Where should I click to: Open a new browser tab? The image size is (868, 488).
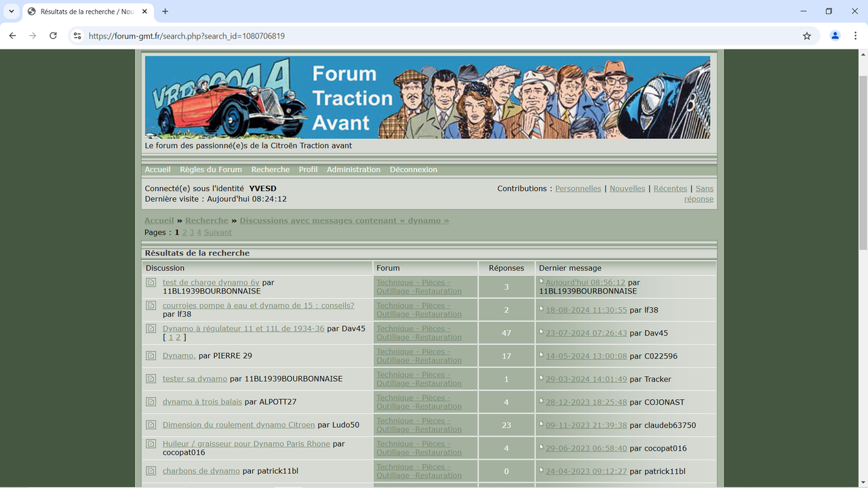pyautogui.click(x=165, y=12)
